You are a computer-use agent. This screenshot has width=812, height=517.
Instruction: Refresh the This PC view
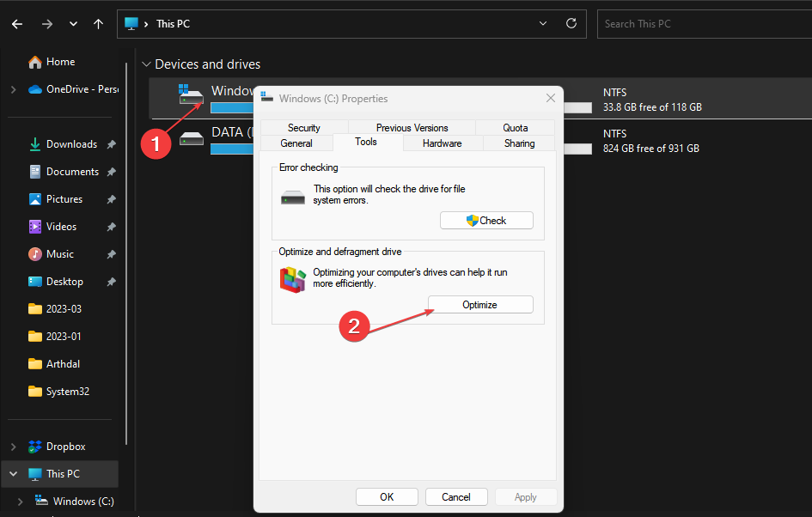(x=571, y=24)
